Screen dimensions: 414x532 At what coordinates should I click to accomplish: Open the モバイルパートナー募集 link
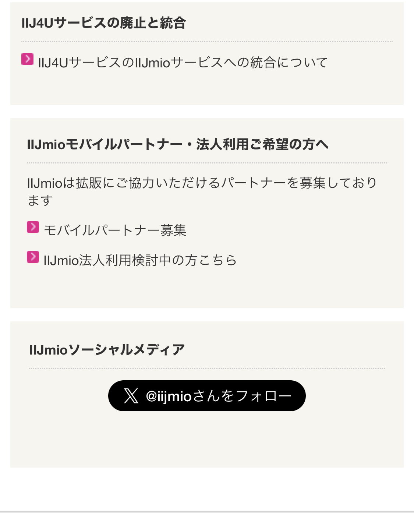pyautogui.click(x=115, y=230)
